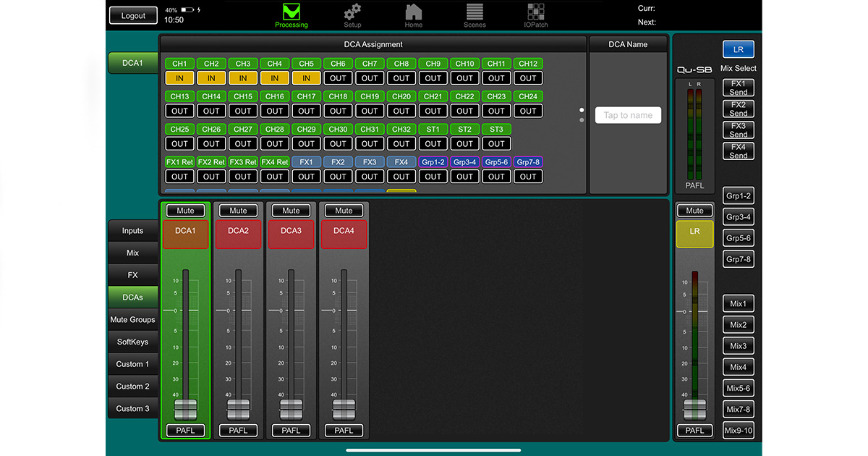Select the Grp5-6 mix button
The width and height of the screenshot is (868, 456).
pos(739,237)
